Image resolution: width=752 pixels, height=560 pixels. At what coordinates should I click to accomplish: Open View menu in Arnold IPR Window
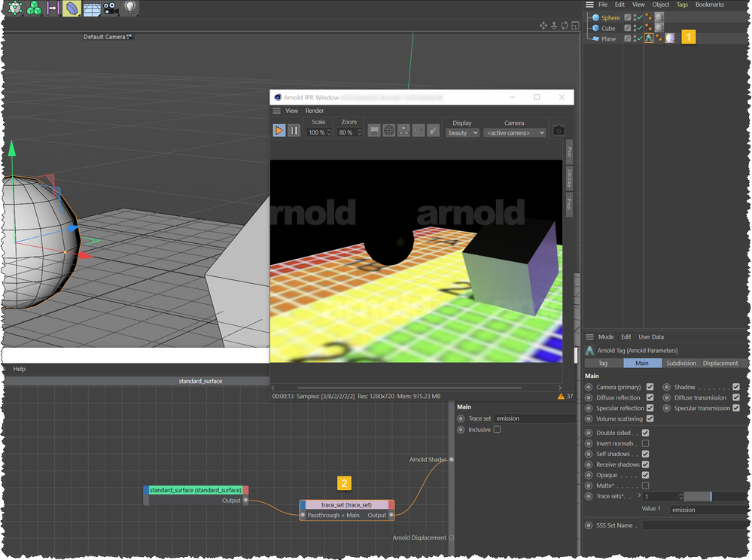coord(291,111)
